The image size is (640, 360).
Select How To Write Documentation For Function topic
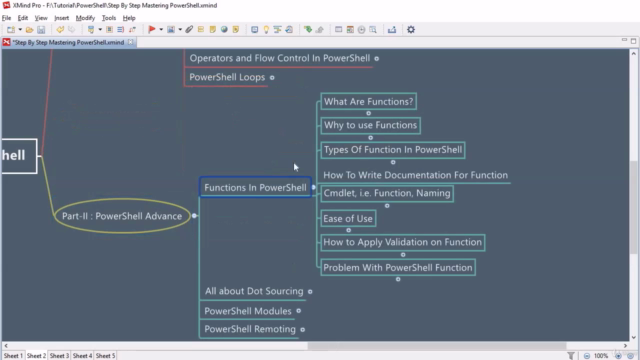pos(416,175)
